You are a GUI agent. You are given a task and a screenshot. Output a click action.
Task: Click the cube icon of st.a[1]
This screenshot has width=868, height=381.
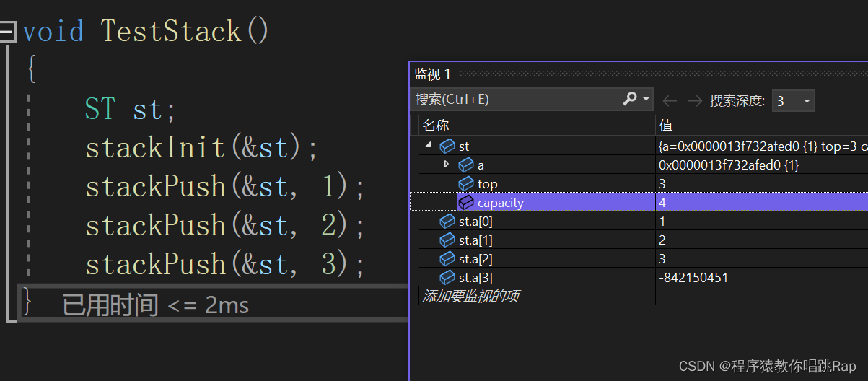pos(447,240)
